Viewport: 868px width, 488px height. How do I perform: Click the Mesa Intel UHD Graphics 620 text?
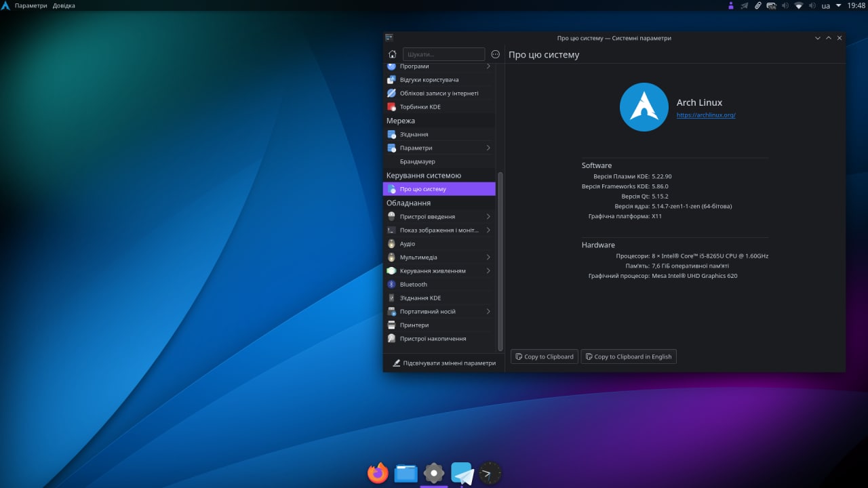coord(694,276)
